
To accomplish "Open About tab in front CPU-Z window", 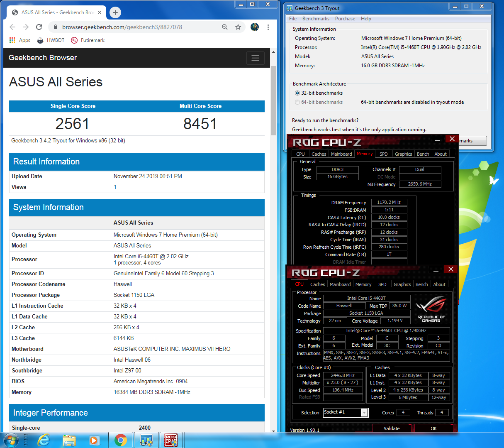I will click(x=439, y=284).
